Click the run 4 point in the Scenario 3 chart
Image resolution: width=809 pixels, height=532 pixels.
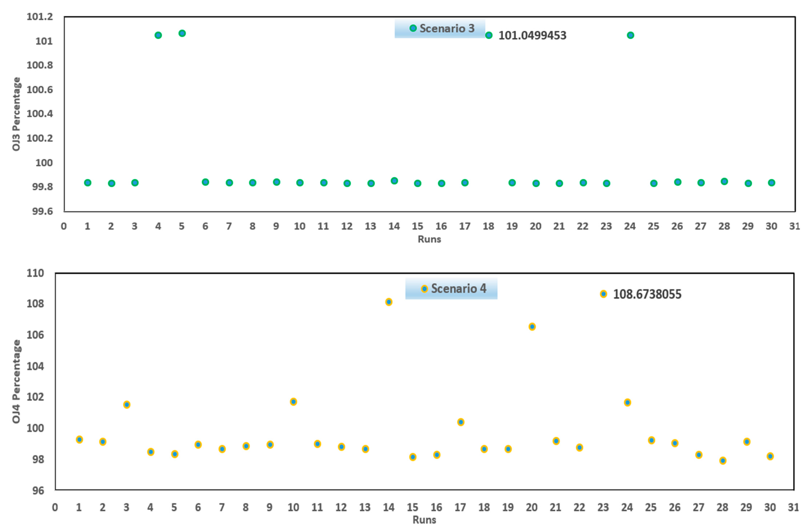(158, 35)
